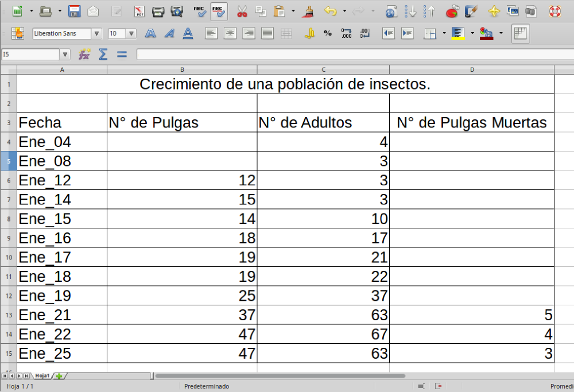Insert a chart
The width and height of the screenshot is (574, 392).
453,11
